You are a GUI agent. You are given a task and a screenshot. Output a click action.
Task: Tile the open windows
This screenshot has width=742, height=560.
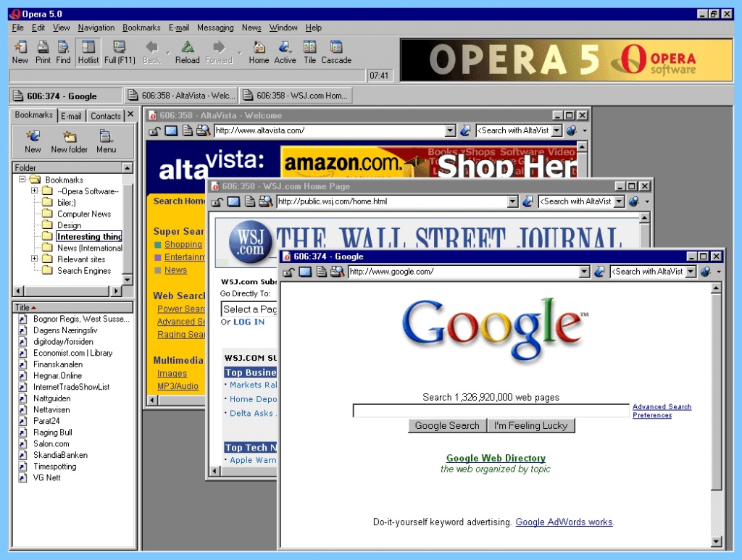pos(310,52)
